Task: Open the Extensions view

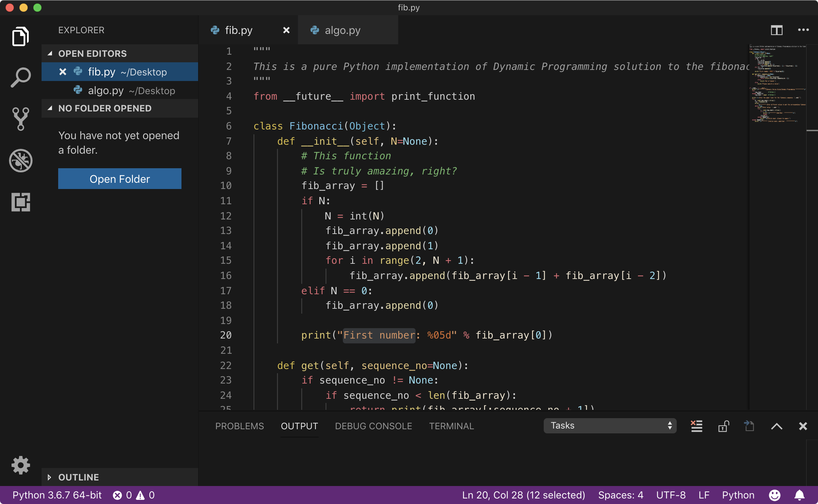Action: pos(20,202)
